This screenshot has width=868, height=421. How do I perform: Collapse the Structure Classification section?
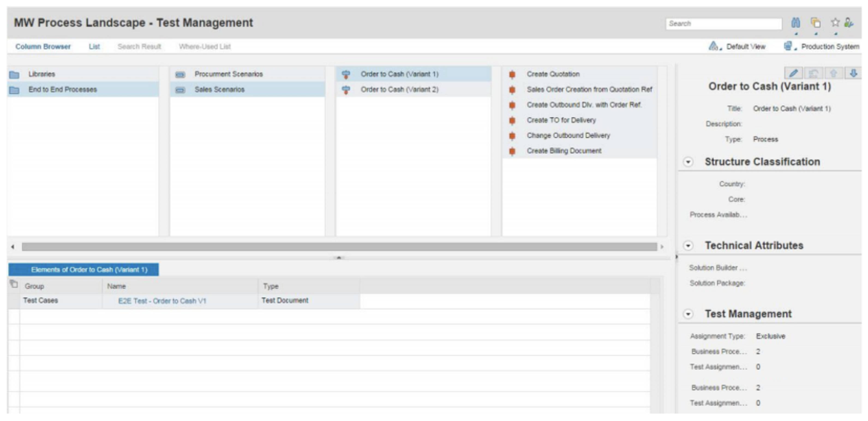pos(688,162)
